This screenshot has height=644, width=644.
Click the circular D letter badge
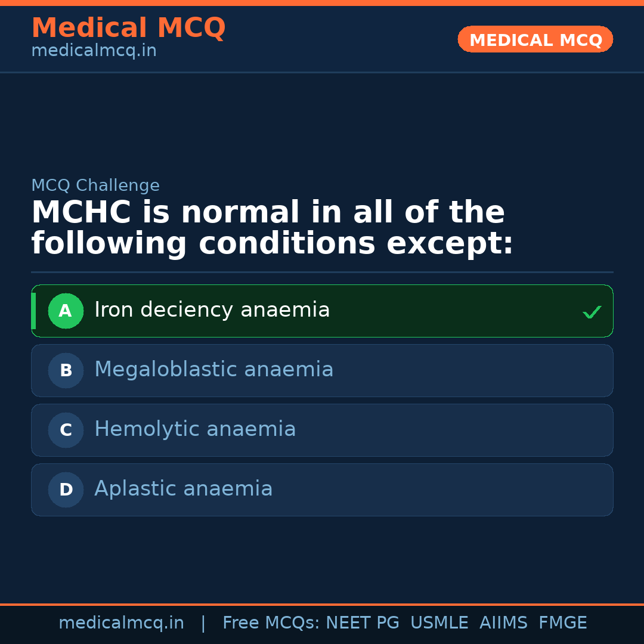pos(66,490)
